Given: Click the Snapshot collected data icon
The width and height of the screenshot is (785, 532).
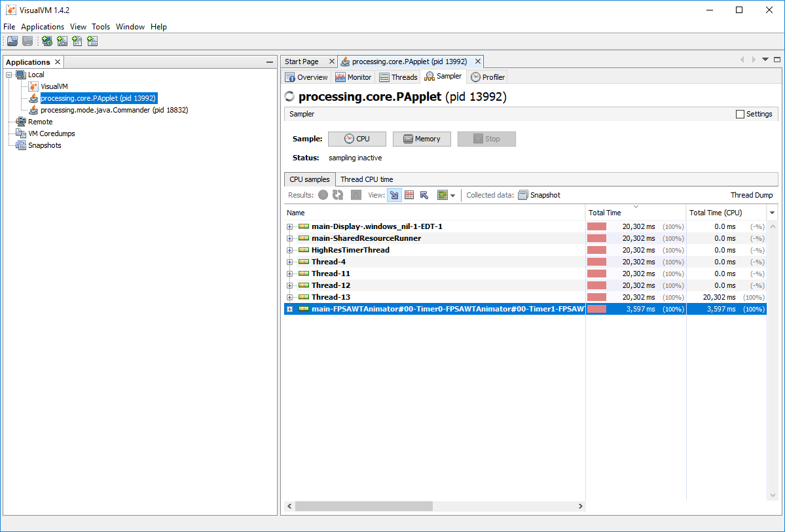Looking at the screenshot, I should tap(522, 195).
